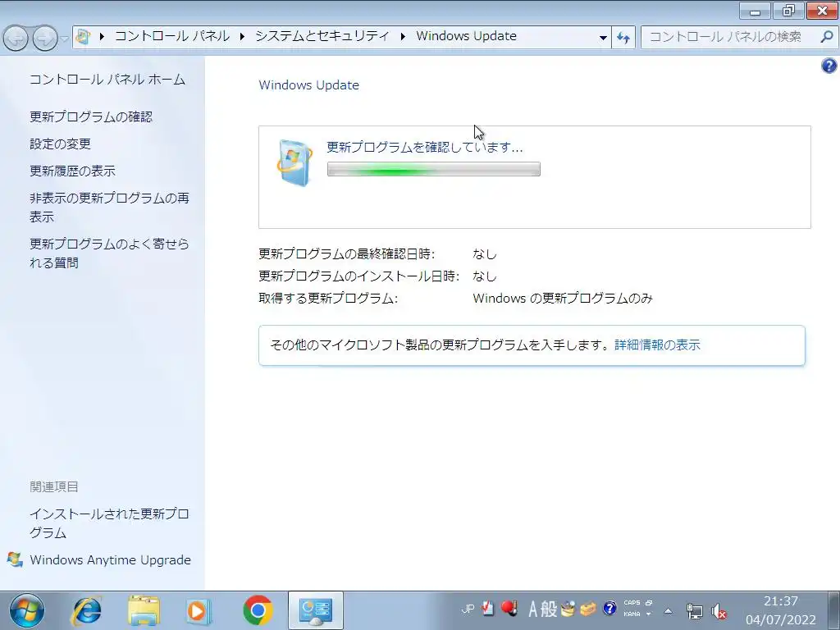
Task: Click the 関連項目 heading
Action: pos(54,487)
